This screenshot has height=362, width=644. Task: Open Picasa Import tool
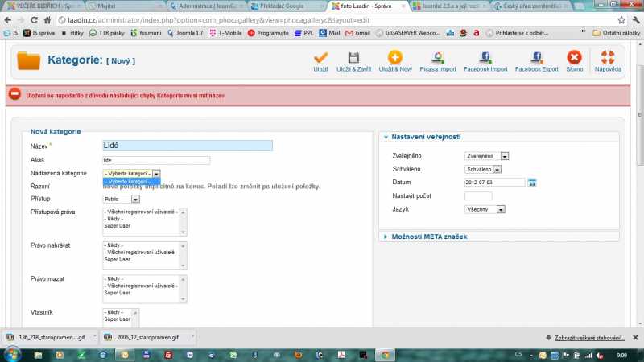[x=437, y=58]
